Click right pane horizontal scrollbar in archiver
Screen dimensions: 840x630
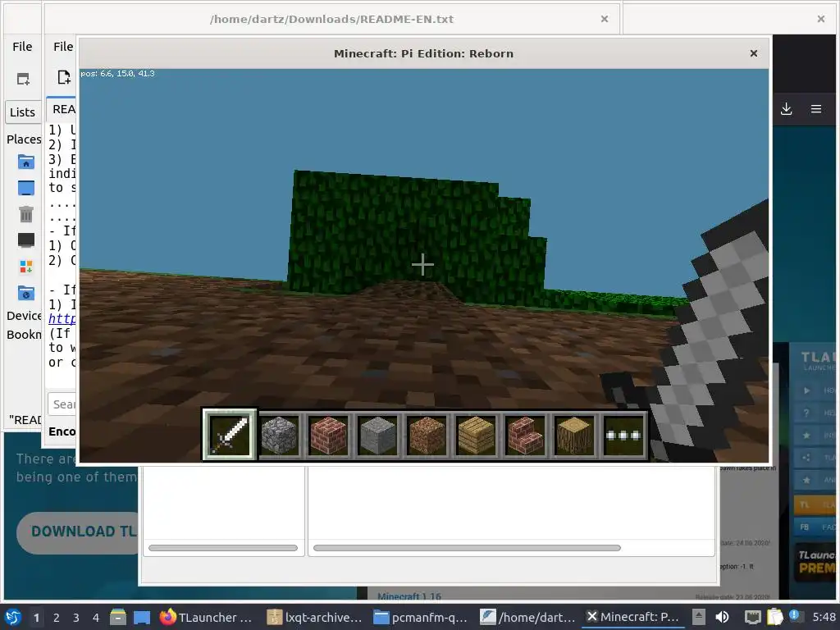(467, 547)
